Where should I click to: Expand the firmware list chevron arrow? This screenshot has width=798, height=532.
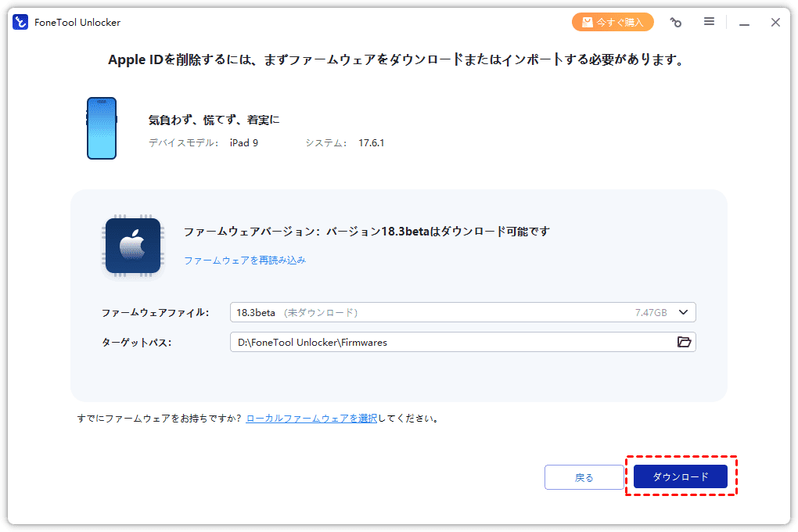click(683, 313)
